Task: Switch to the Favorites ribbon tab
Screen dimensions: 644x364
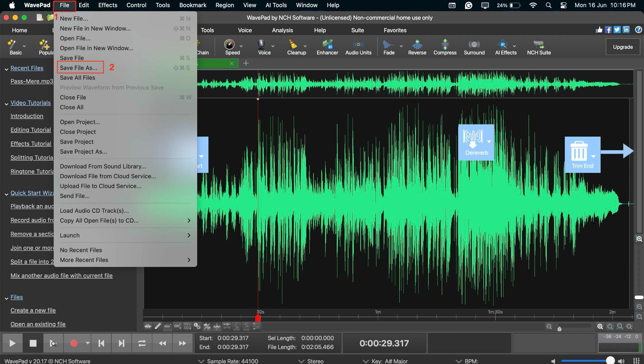Action: 395,30
